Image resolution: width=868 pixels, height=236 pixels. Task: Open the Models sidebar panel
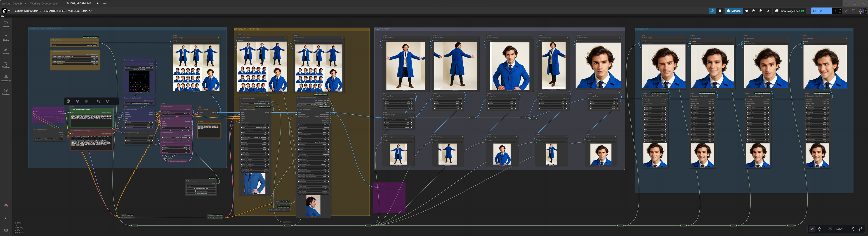[6, 51]
